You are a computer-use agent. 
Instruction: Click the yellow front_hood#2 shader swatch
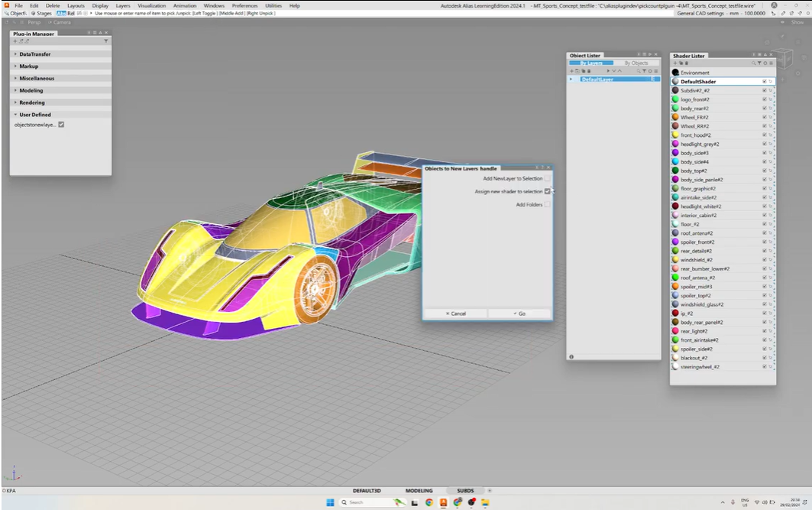coord(675,135)
